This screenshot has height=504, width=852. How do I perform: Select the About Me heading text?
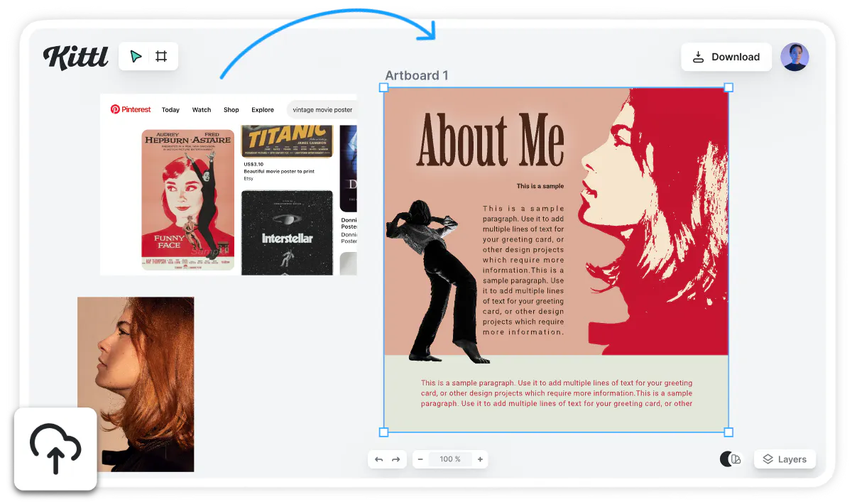pyautogui.click(x=490, y=140)
